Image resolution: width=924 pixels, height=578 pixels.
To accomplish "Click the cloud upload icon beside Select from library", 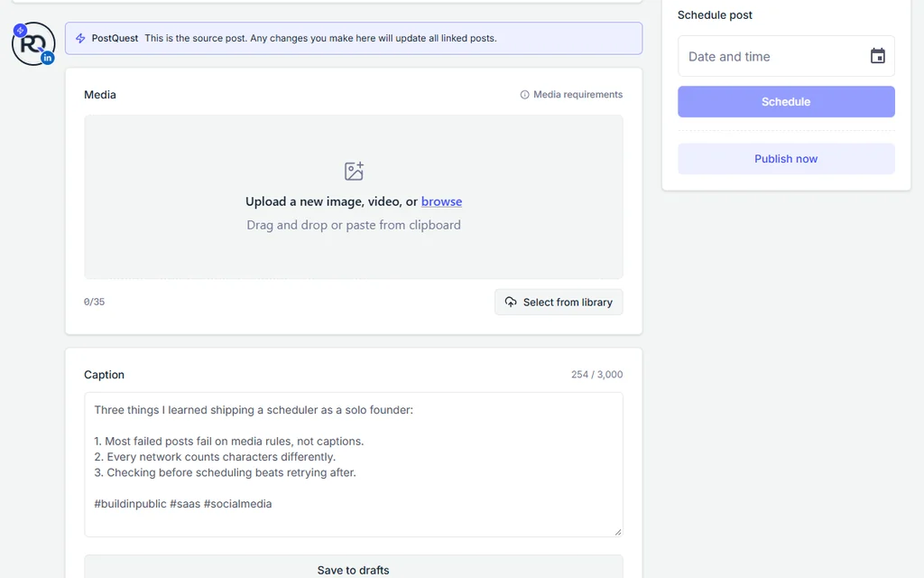I will [511, 302].
